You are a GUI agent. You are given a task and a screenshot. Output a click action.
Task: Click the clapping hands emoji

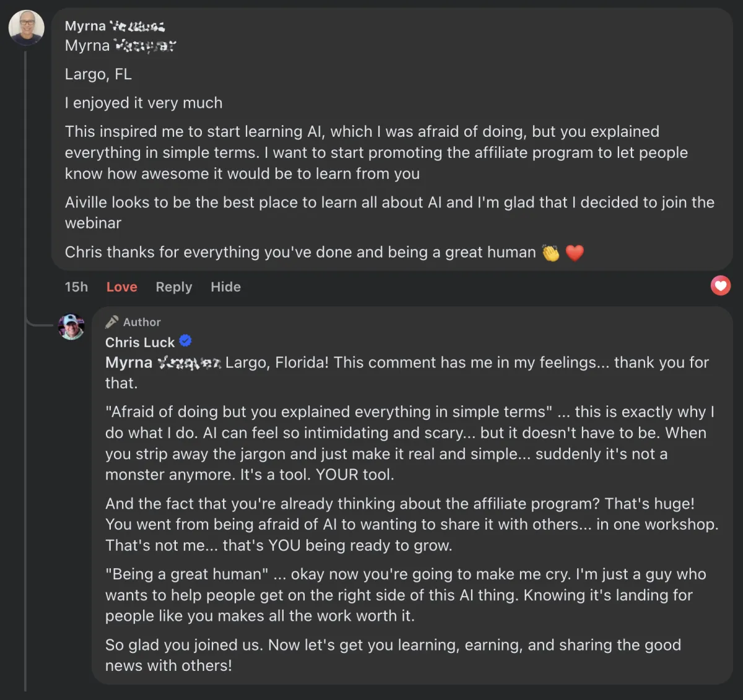pos(550,253)
